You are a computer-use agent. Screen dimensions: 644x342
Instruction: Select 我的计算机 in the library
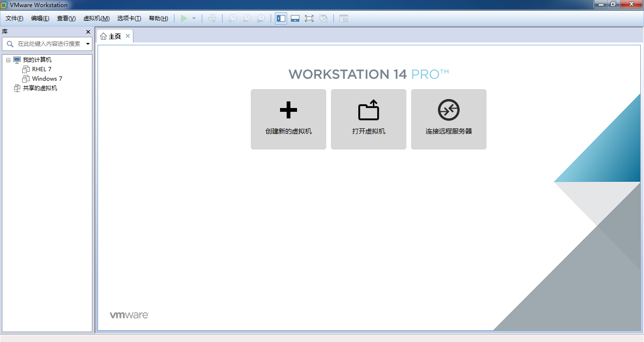[37, 60]
